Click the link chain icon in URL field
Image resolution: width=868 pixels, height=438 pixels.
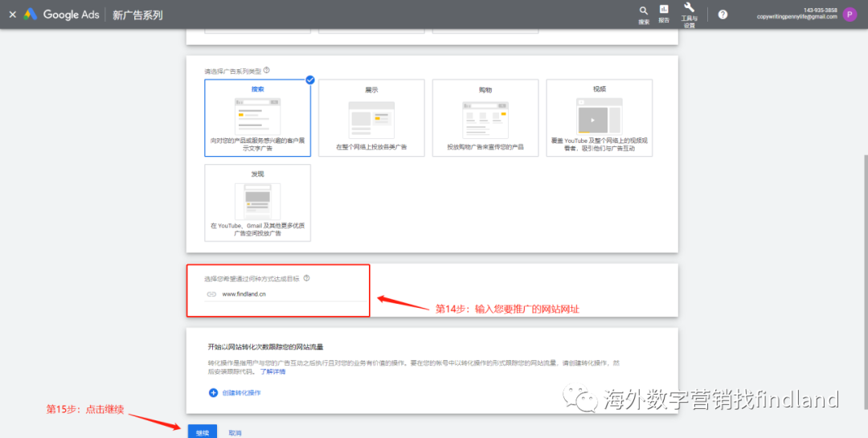tap(211, 295)
